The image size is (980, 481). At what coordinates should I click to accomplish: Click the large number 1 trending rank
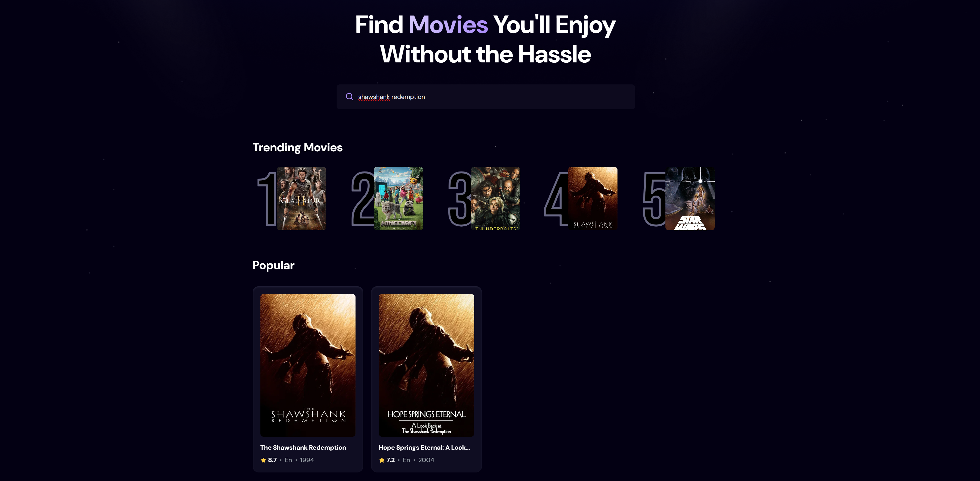coord(267,198)
